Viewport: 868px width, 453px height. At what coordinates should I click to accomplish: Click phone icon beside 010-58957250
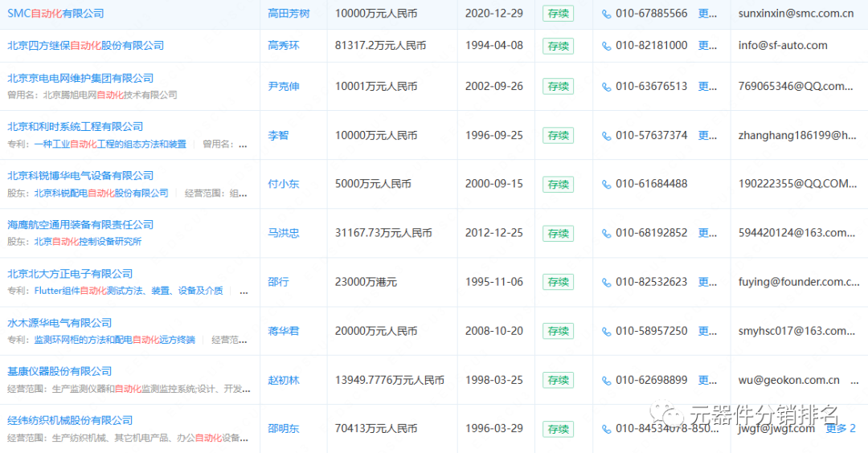606,331
